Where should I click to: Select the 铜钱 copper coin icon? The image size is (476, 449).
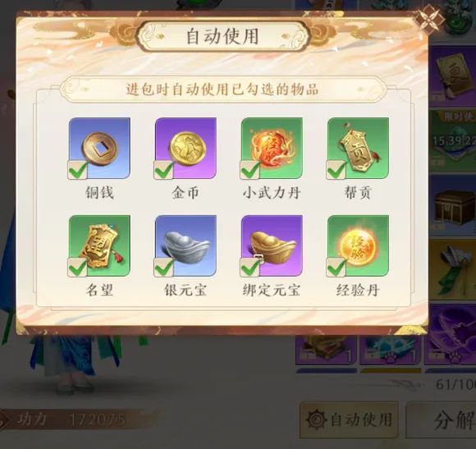99,148
